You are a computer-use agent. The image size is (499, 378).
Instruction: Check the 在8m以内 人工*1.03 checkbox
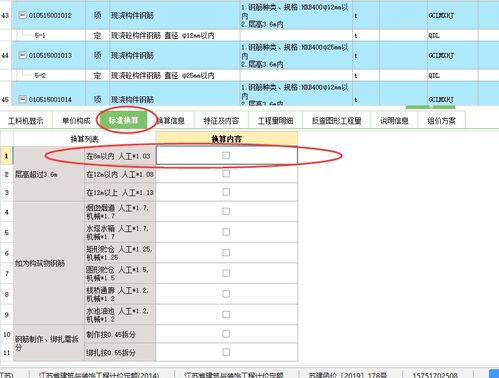tap(226, 155)
